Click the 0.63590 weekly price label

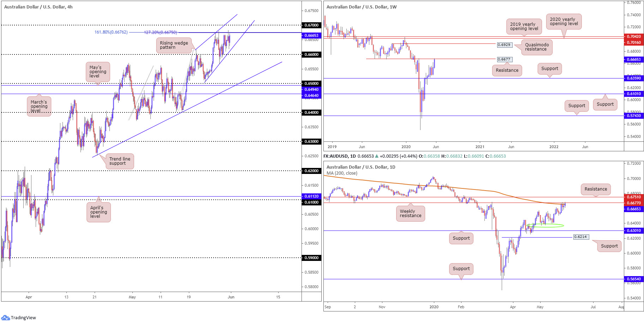(633, 78)
